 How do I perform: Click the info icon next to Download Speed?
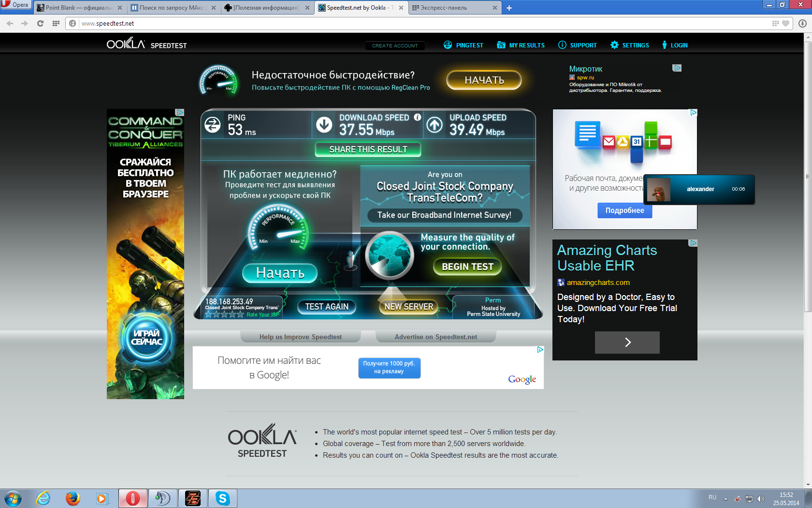pos(418,117)
